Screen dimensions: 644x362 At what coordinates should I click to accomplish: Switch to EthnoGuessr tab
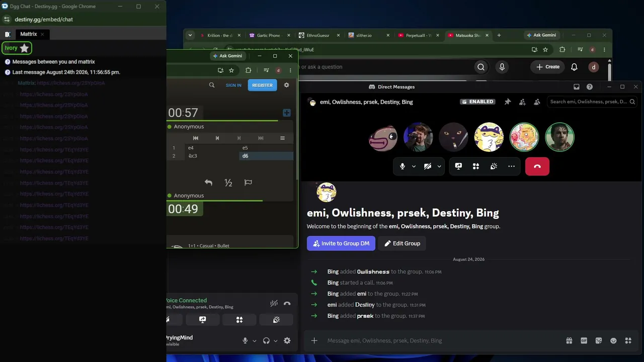coord(319,35)
